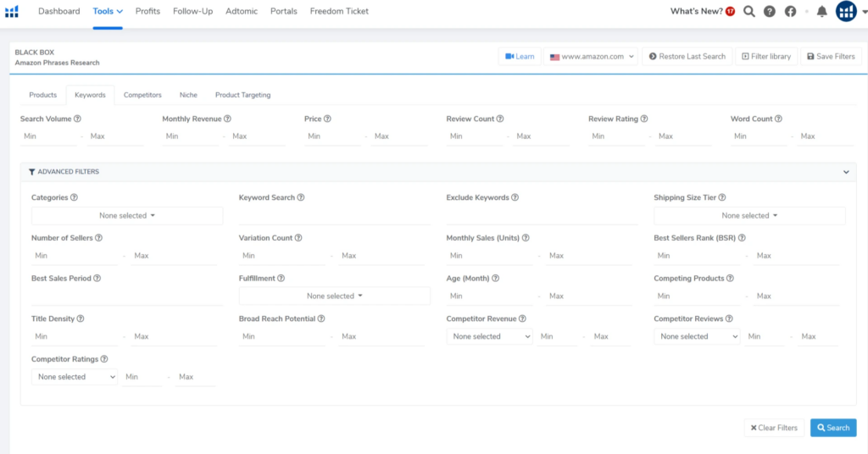
Task: Open the Competitor Ratings None selected dropdown
Action: coord(75,377)
